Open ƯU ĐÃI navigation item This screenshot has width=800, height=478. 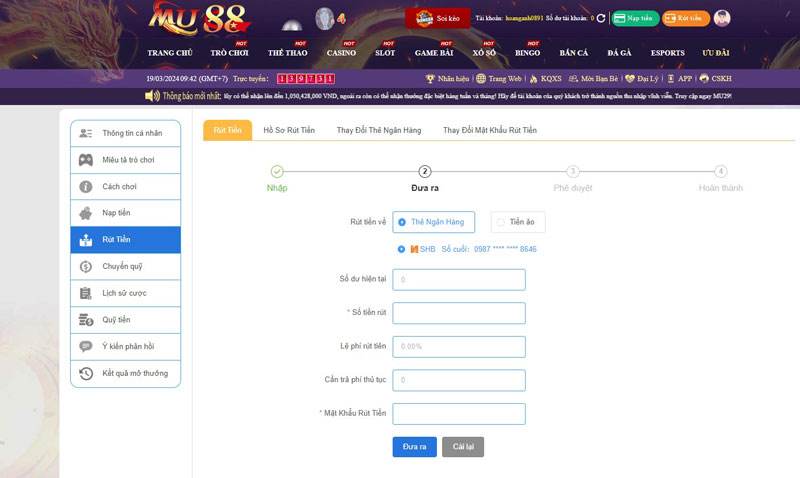(715, 53)
